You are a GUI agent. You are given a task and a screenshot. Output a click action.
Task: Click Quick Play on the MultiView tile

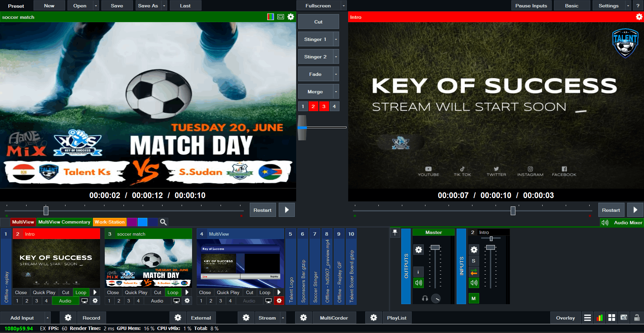(x=228, y=292)
